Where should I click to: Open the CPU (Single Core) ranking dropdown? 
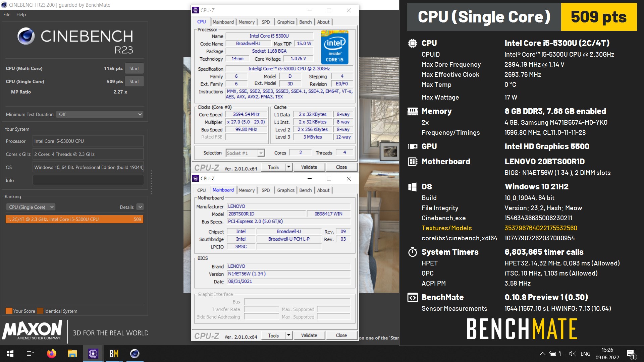click(31, 207)
